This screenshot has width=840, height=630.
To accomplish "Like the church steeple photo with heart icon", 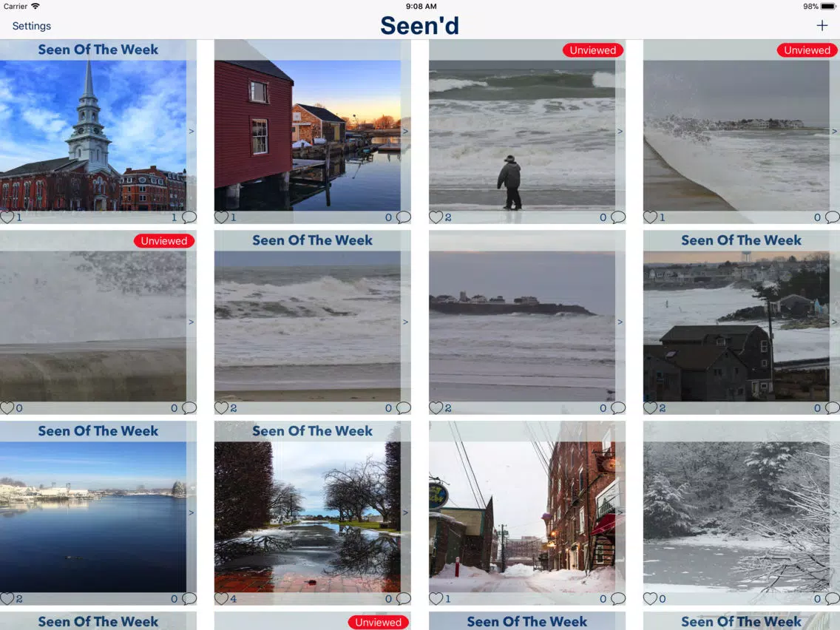I will [x=7, y=217].
